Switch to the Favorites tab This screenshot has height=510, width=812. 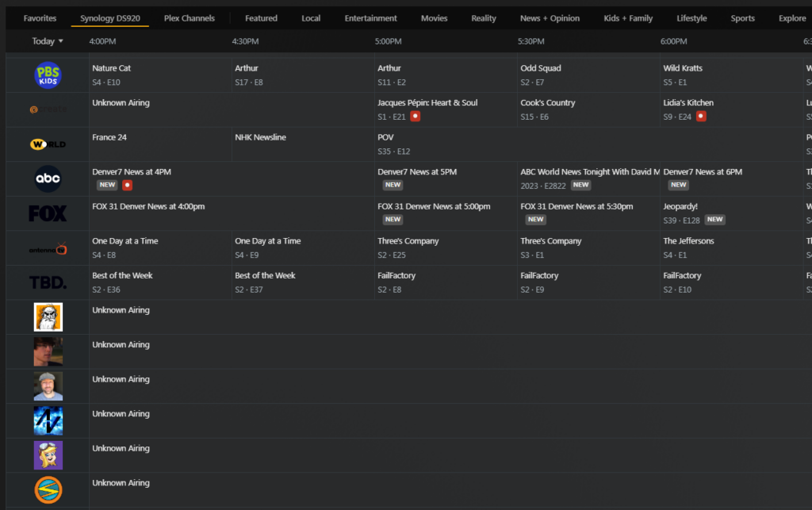(x=40, y=18)
